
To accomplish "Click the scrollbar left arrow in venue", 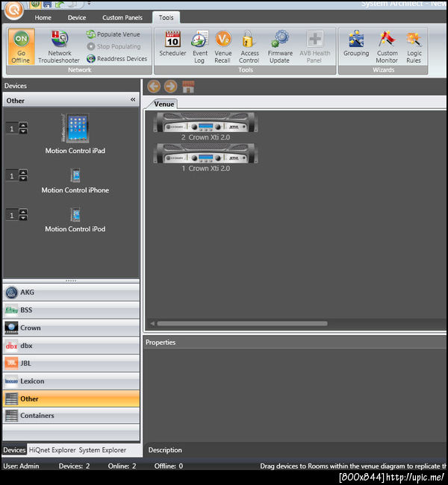I will tap(152, 324).
